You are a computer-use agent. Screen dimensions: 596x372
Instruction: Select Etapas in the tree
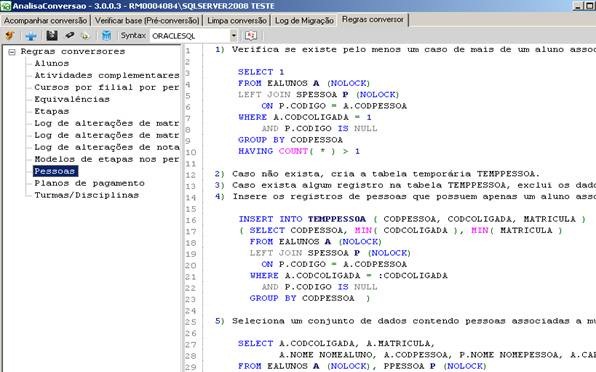(x=52, y=111)
